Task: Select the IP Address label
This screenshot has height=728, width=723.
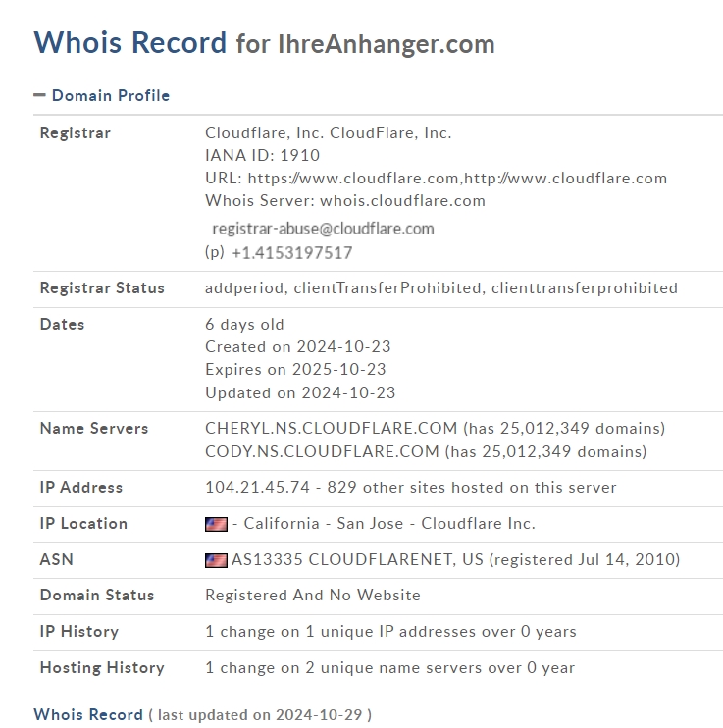Action: [x=81, y=488]
